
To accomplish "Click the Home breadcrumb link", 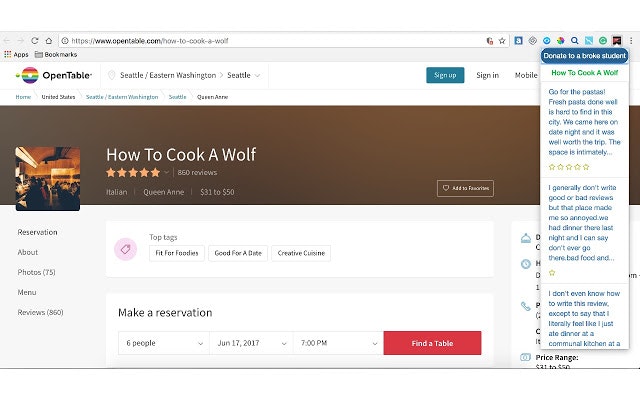I will coord(23,97).
